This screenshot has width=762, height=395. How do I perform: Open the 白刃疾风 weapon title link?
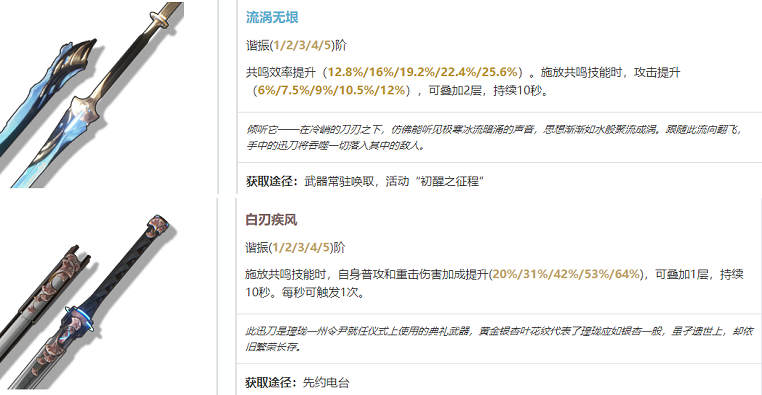click(x=271, y=220)
